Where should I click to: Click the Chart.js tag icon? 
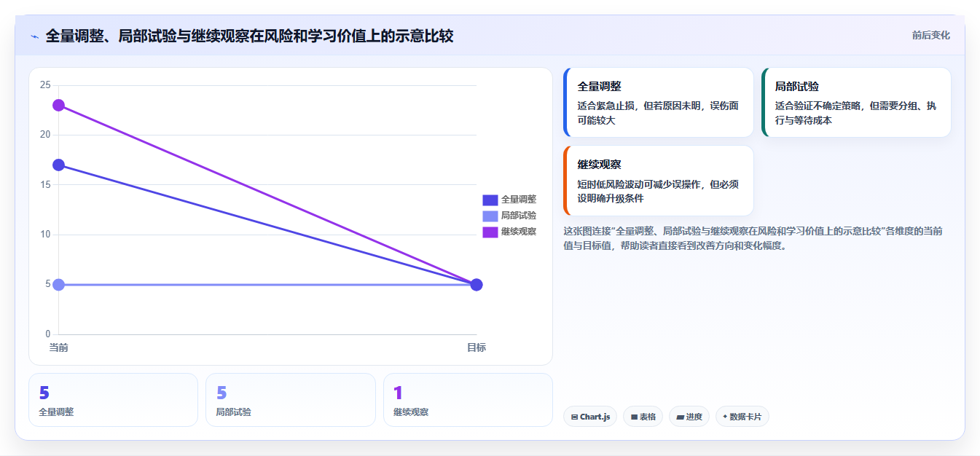(x=575, y=417)
